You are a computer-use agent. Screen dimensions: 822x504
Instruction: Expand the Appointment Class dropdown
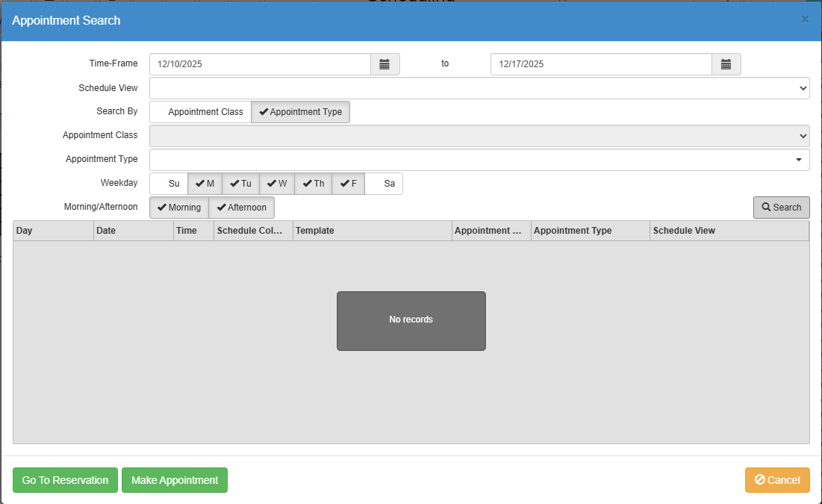[479, 136]
